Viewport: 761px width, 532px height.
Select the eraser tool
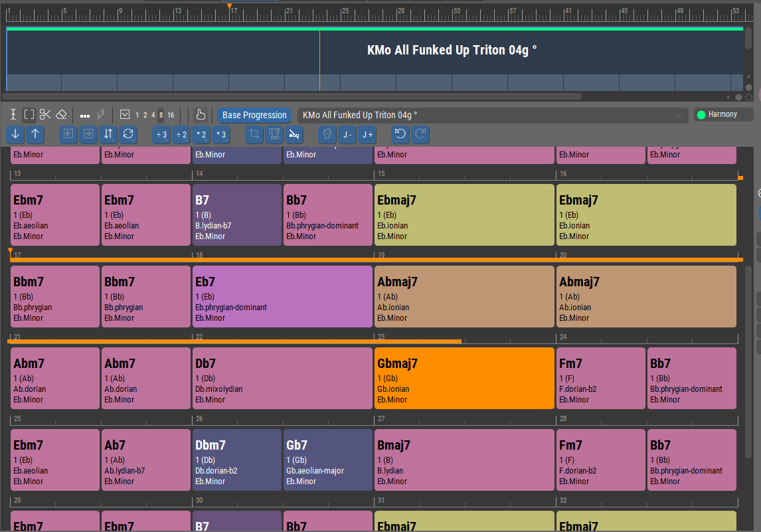click(x=61, y=114)
